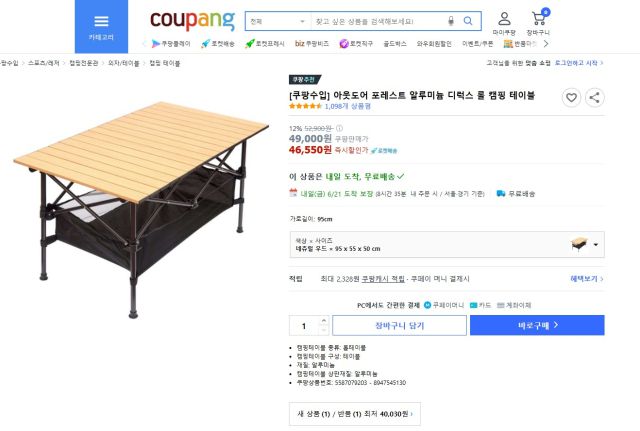The height and width of the screenshot is (431, 640).
Task: Decrease quantity with the down arrow
Action: (x=323, y=329)
